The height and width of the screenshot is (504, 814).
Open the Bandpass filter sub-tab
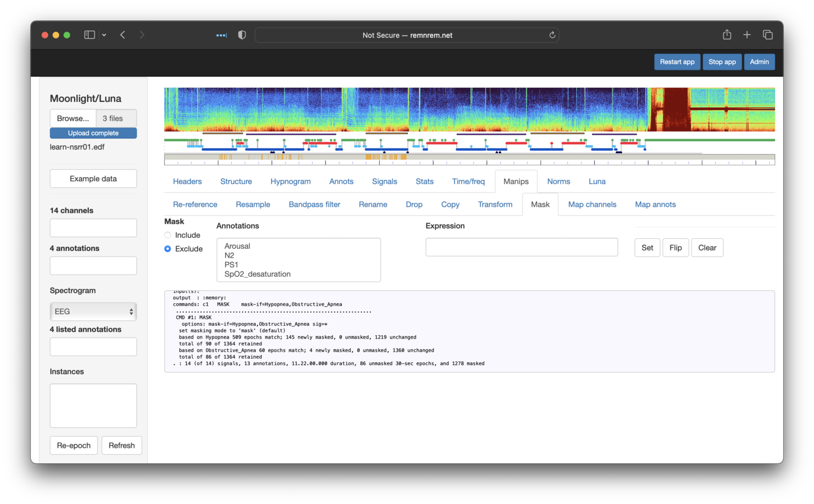point(314,204)
